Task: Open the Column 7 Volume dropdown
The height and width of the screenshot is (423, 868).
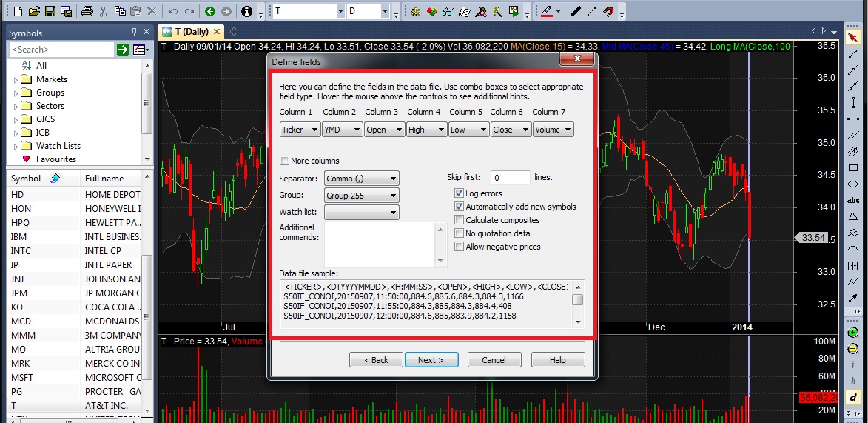Action: tap(553, 130)
